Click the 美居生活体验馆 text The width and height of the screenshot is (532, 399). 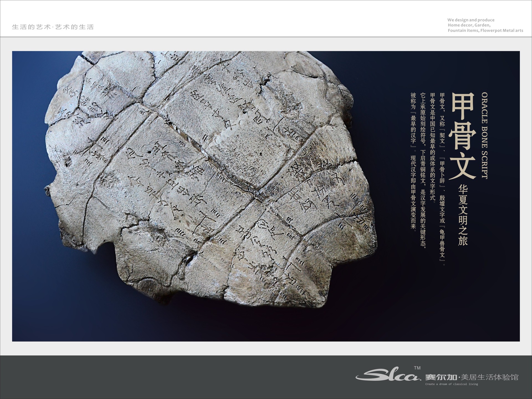[490, 377]
